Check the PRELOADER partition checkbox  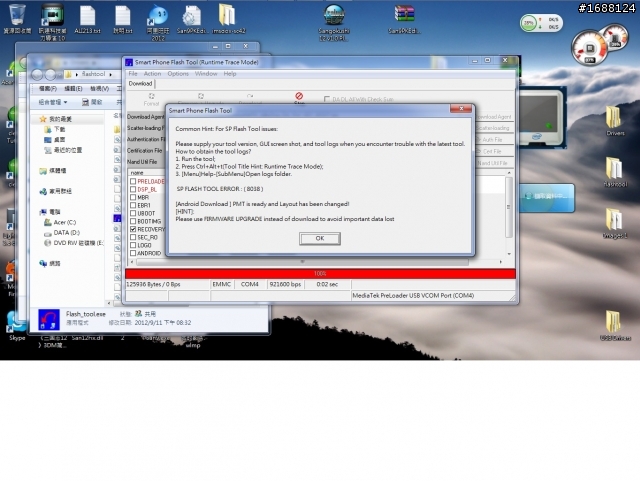[133, 181]
